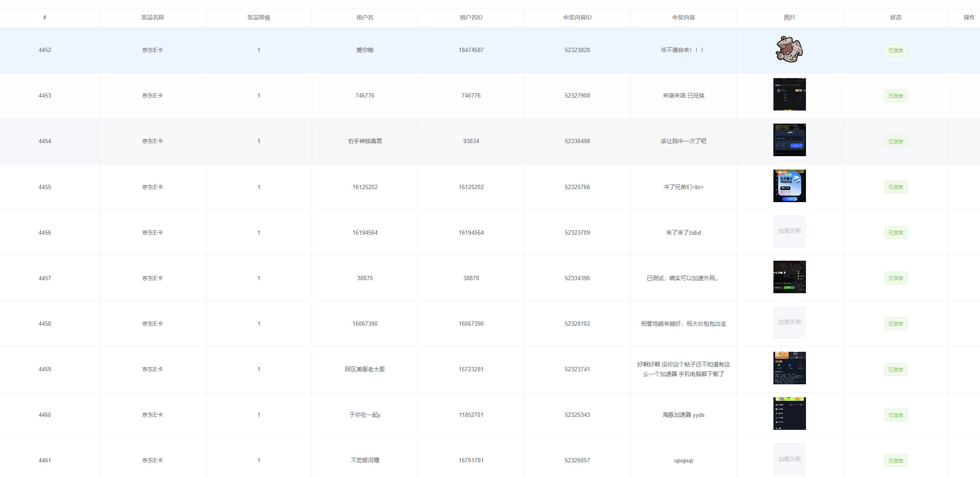
Task: Click the comment 来了来了zsbd
Action: pyautogui.click(x=684, y=232)
